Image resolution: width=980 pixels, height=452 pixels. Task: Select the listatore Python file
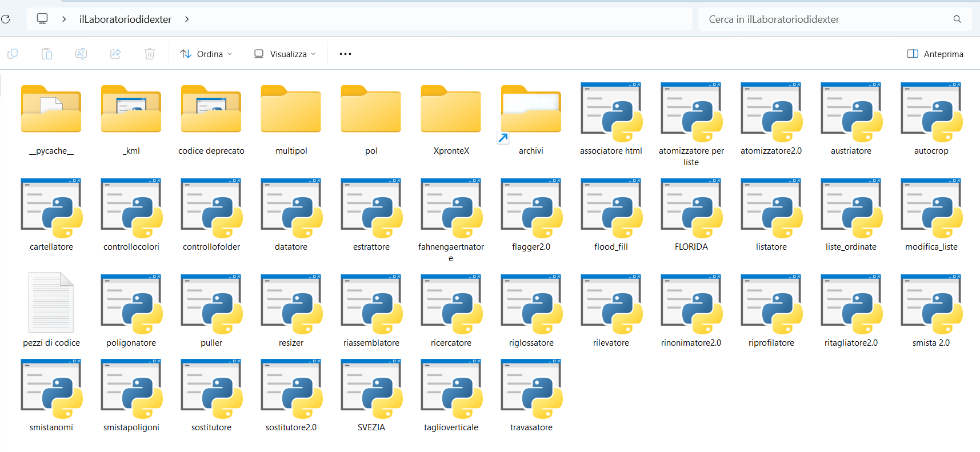tap(771, 216)
